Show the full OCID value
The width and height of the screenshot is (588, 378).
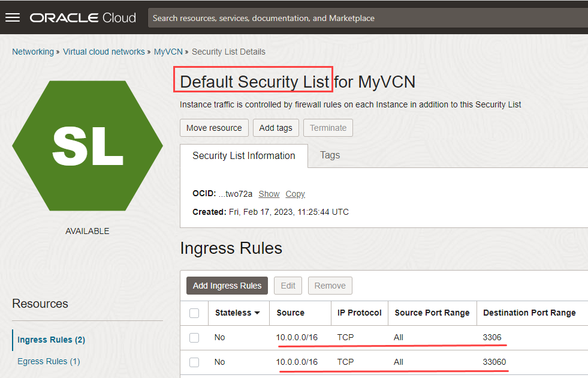coord(269,194)
